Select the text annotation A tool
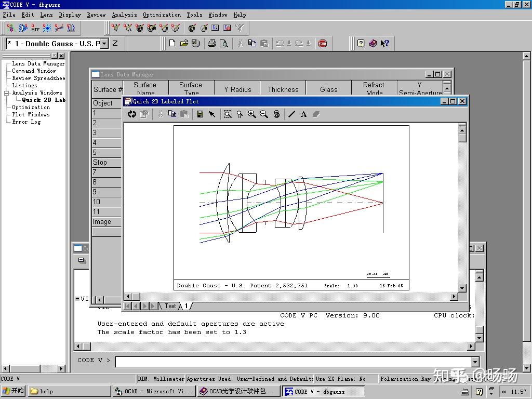This screenshot has height=399, width=532. click(303, 114)
